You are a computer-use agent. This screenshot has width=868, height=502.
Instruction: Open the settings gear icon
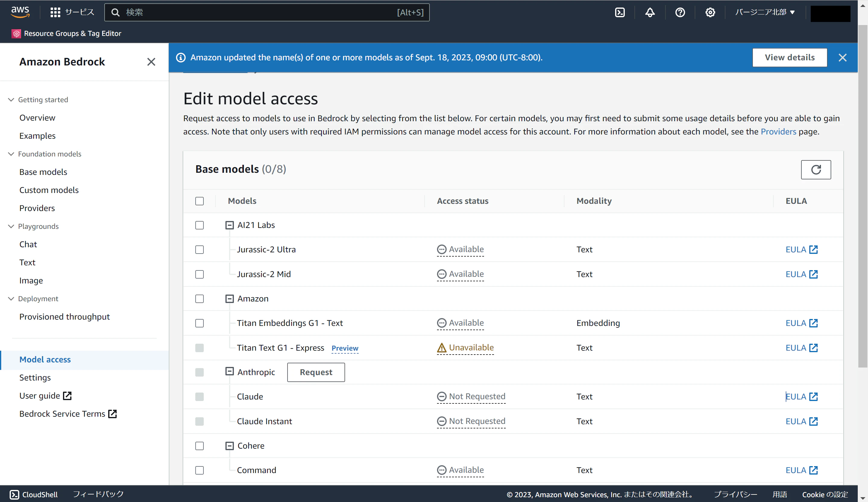click(710, 12)
